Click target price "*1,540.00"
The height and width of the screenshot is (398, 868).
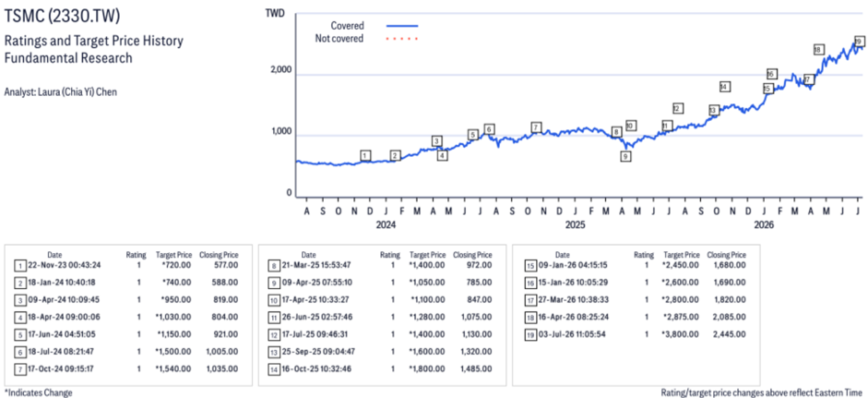[173, 368]
